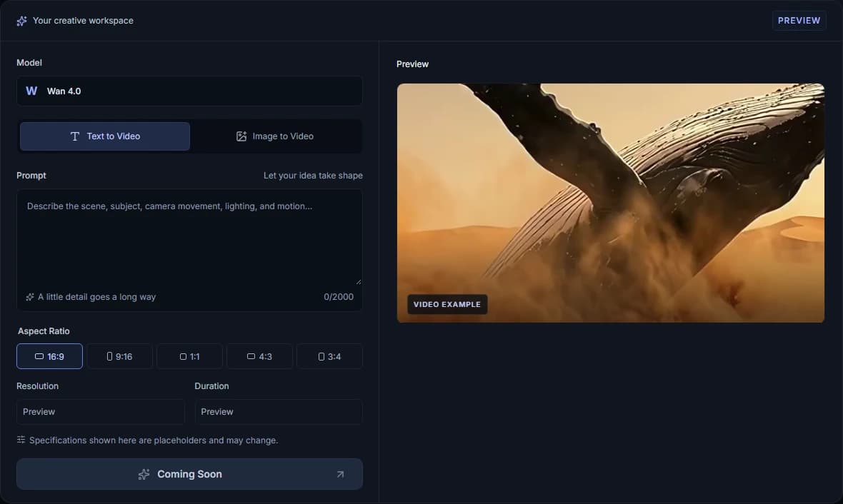Select the 16:9 aspect ratio
The width and height of the screenshot is (843, 504).
49,356
